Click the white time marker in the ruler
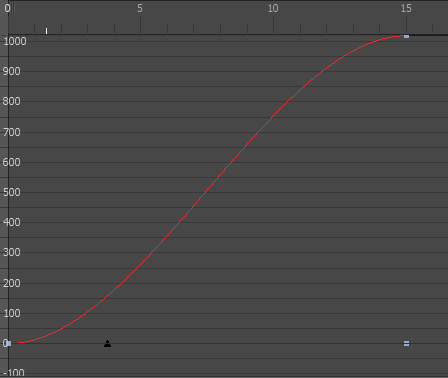This screenshot has height=378, width=448. pyautogui.click(x=46, y=31)
